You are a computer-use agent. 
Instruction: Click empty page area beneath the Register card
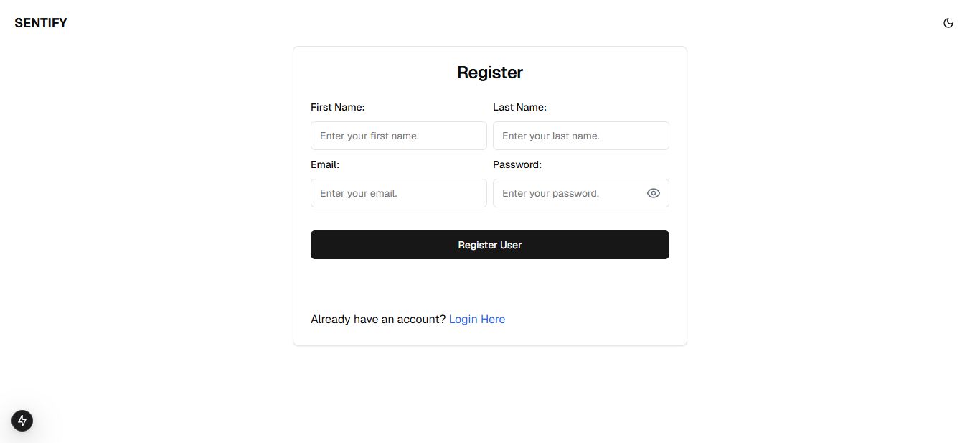tap(490, 395)
